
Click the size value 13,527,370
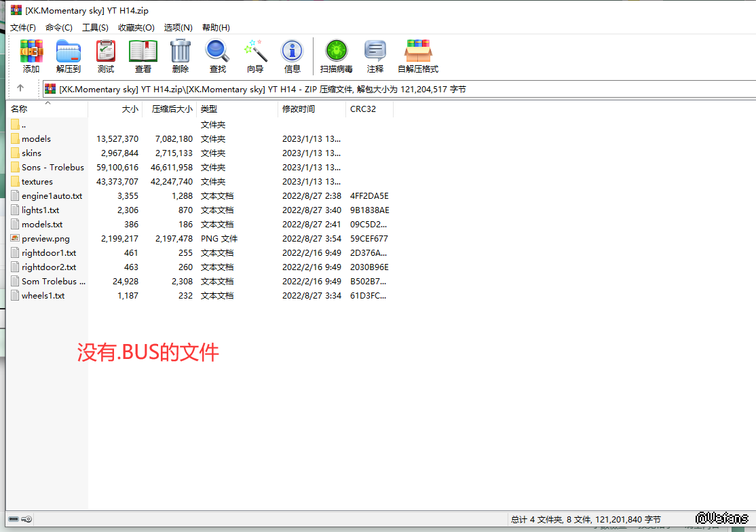(x=117, y=139)
